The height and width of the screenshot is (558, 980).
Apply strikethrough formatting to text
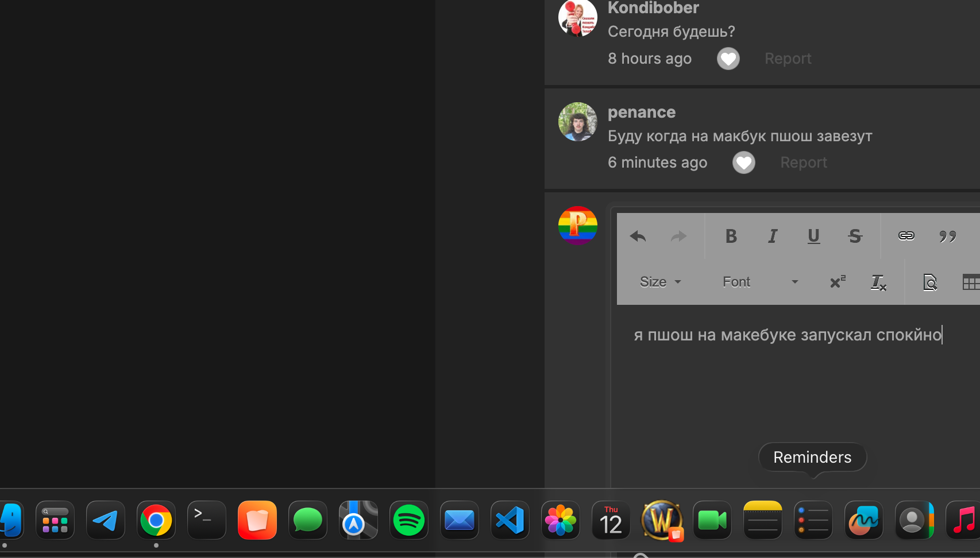pos(855,237)
